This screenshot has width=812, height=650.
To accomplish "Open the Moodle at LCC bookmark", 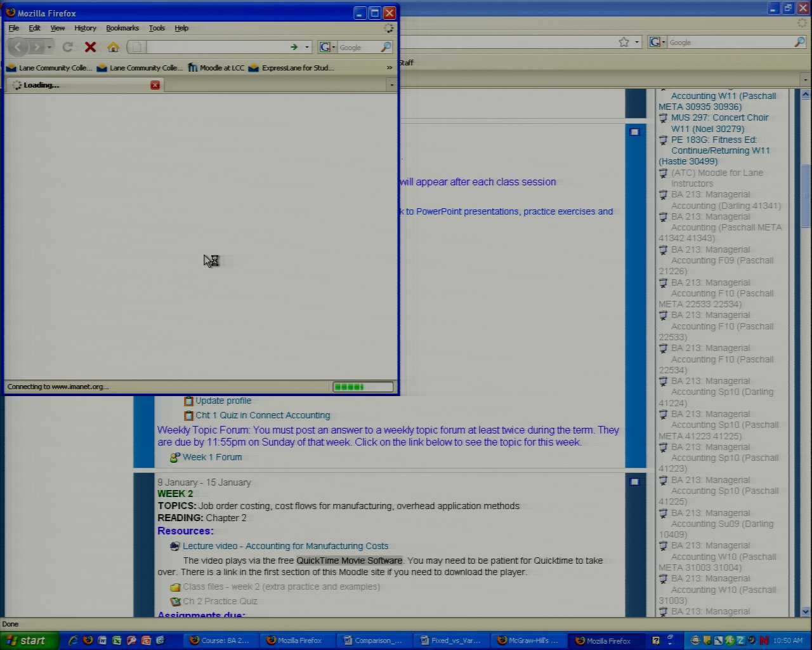I will click(x=216, y=68).
